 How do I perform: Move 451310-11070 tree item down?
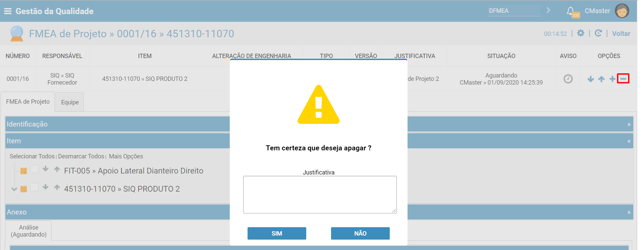(x=46, y=187)
